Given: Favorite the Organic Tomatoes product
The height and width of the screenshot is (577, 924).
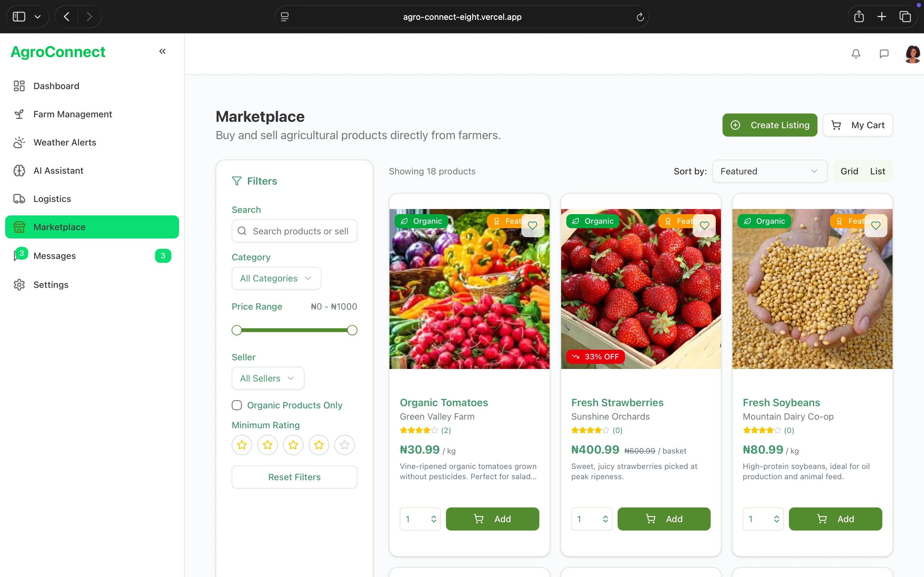Looking at the screenshot, I should 533,226.
